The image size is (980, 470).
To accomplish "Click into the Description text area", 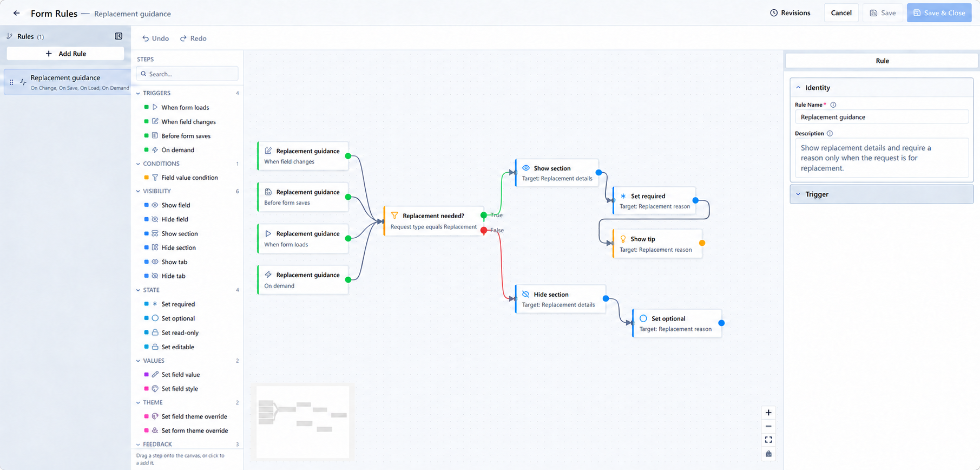I will tap(882, 158).
